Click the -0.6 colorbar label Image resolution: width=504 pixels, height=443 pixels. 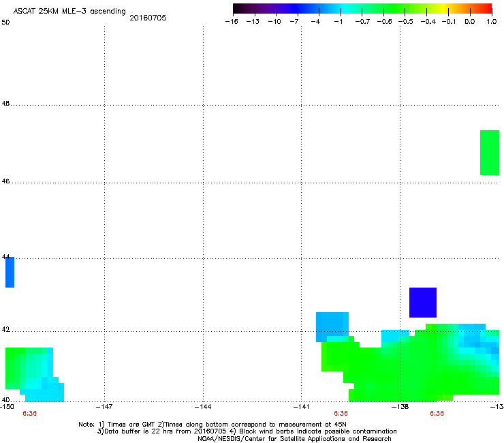tap(384, 22)
